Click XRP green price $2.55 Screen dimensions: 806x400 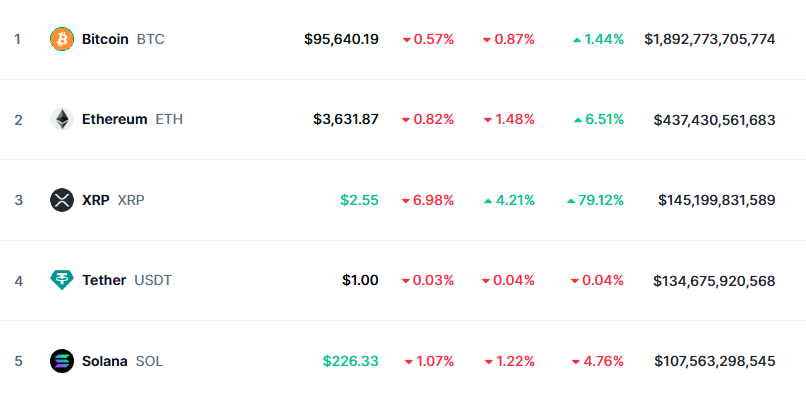point(359,200)
